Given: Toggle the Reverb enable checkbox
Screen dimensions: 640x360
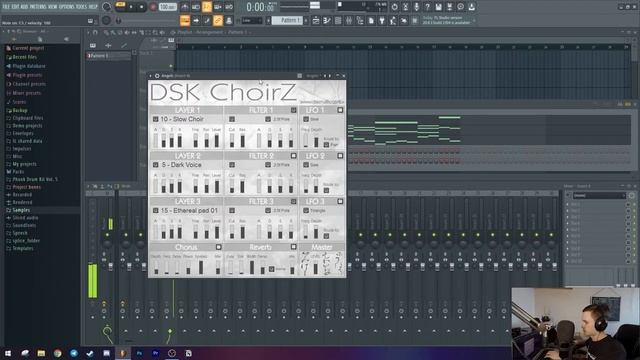Looking at the screenshot, I should [x=293, y=247].
